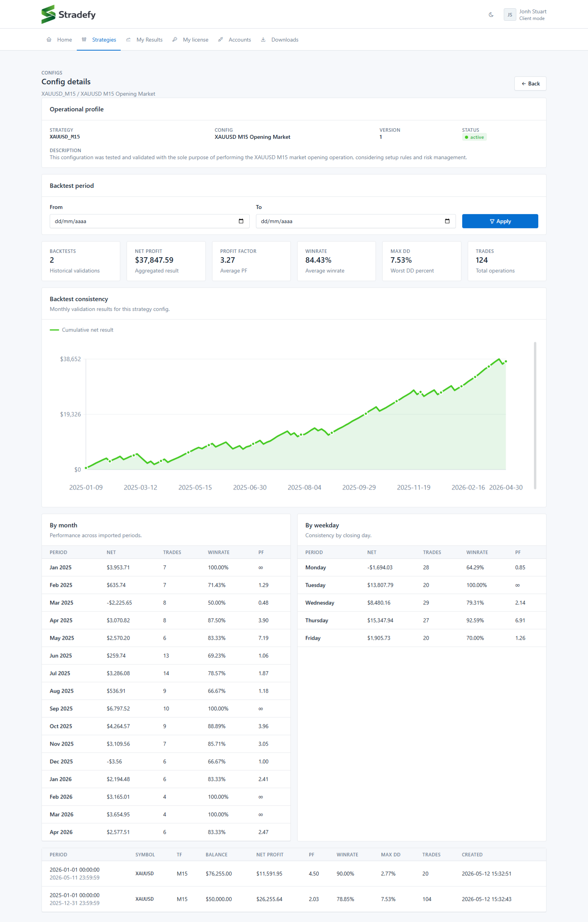Click the Feb 2026 month row
588x922 pixels.
tap(166, 797)
